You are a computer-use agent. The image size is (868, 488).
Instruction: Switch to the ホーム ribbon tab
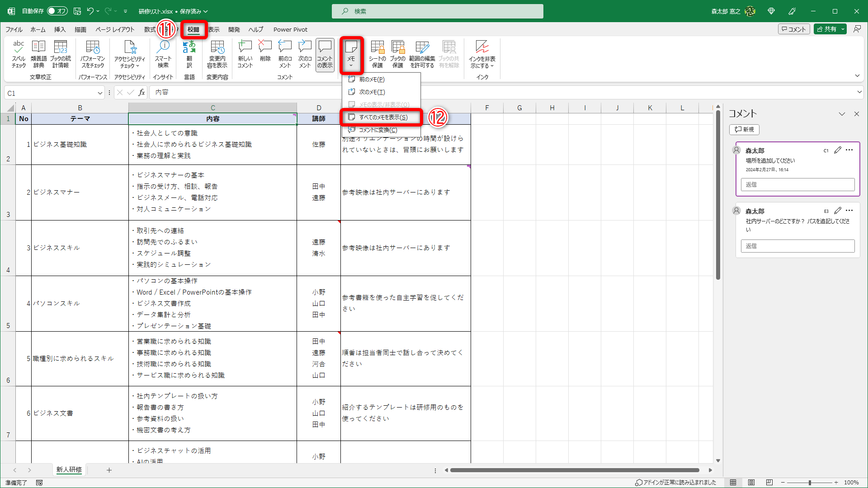[38, 29]
